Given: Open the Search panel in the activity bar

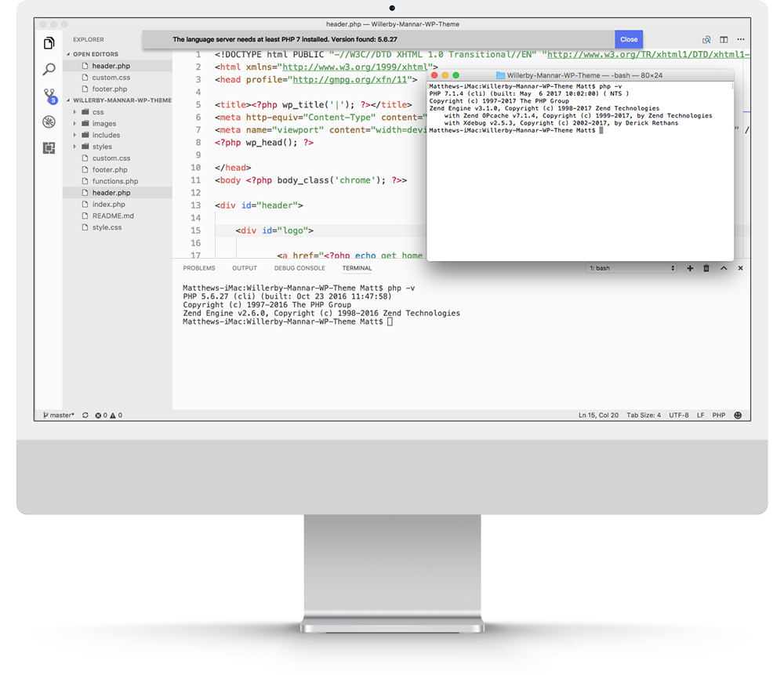Looking at the screenshot, I should coord(49,69).
